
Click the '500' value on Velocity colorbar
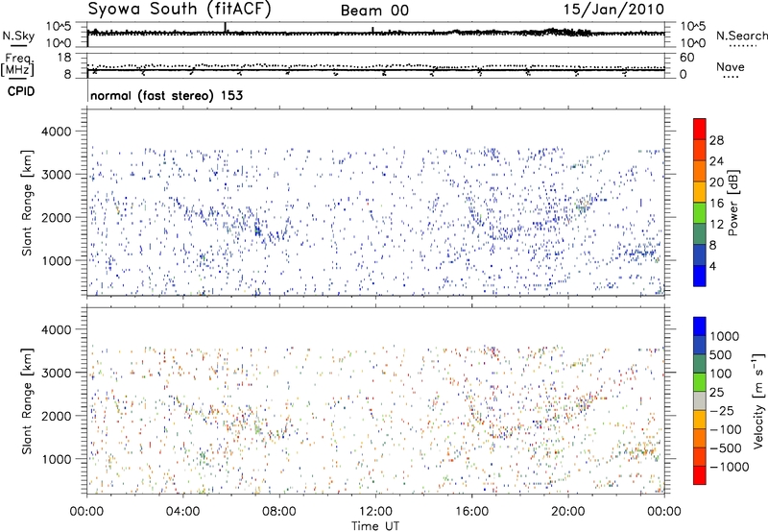click(721, 354)
